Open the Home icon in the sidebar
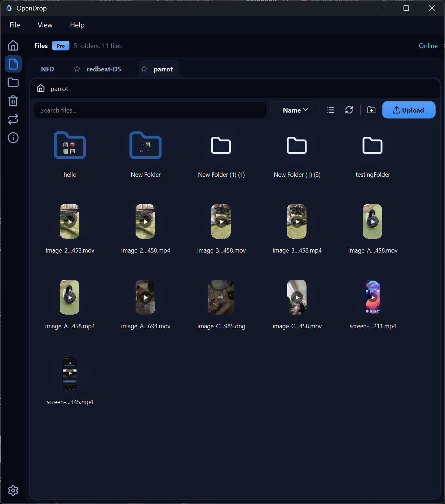 (13, 45)
